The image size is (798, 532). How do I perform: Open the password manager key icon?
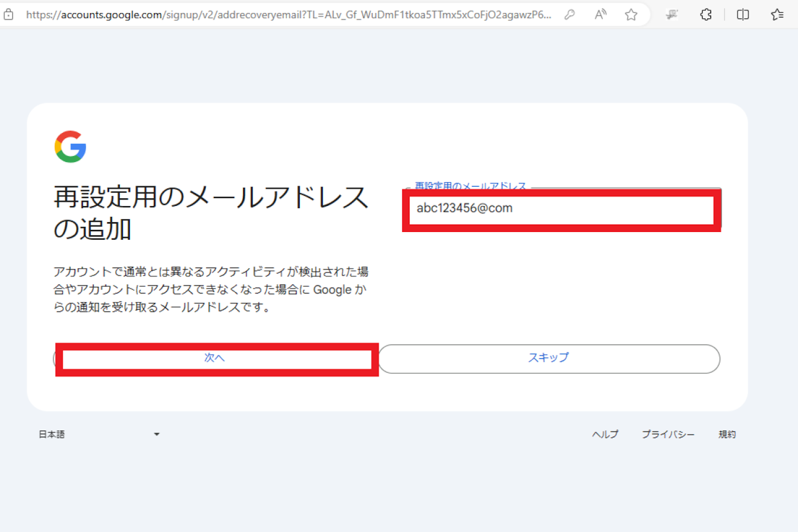570,15
